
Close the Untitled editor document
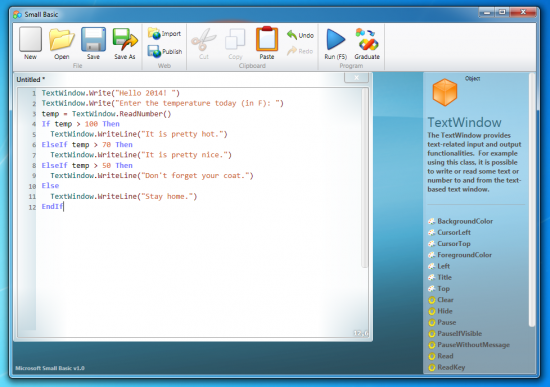[x=356, y=78]
